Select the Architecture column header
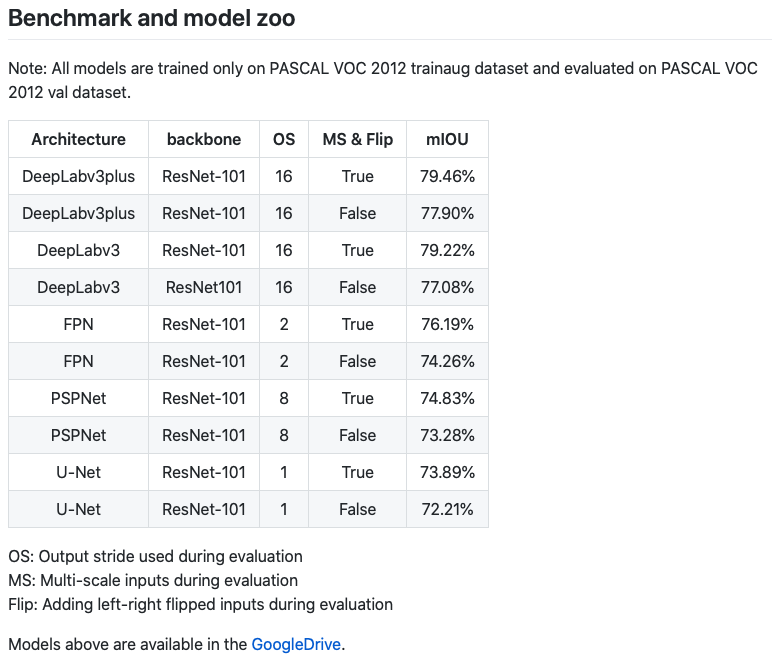Viewport: 772px width, 659px height. click(78, 139)
